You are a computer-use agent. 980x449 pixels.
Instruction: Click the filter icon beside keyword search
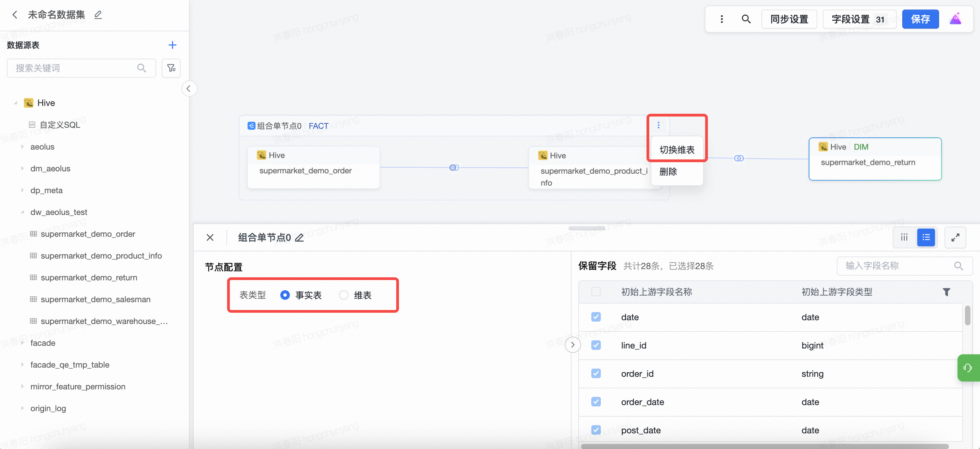click(171, 68)
